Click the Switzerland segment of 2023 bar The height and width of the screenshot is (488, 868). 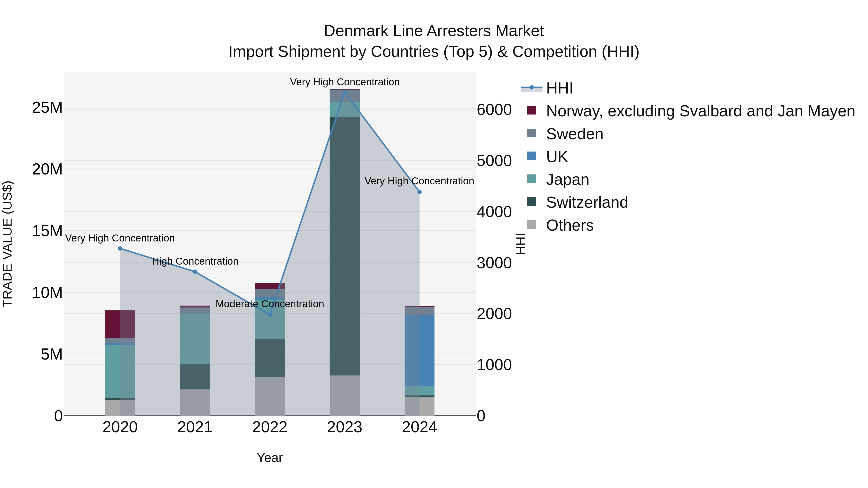click(x=344, y=246)
